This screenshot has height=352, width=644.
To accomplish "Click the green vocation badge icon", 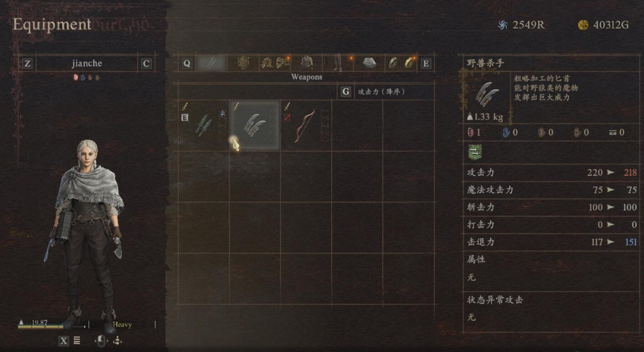I will (475, 152).
